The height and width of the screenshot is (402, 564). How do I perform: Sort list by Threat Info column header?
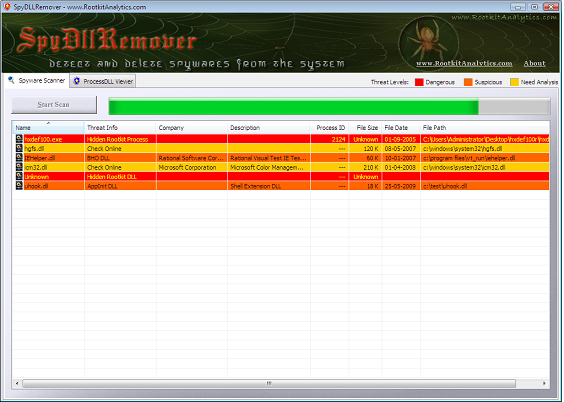[x=120, y=128]
